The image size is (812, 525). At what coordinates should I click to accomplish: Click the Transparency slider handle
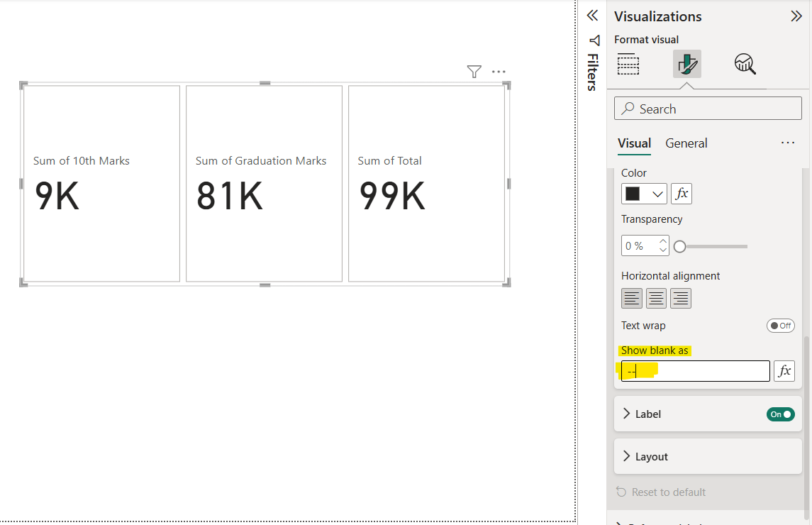(680, 246)
